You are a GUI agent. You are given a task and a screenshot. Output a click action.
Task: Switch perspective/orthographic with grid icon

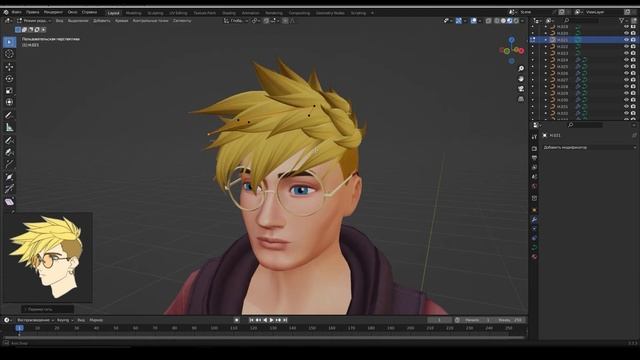click(521, 99)
